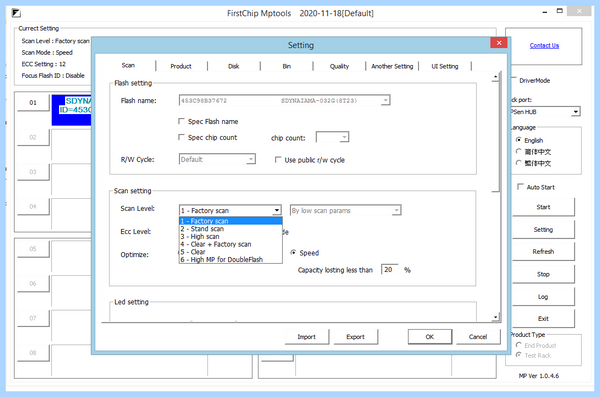Choose 2 - Stand scan option
The width and height of the screenshot is (600, 397).
click(x=231, y=229)
